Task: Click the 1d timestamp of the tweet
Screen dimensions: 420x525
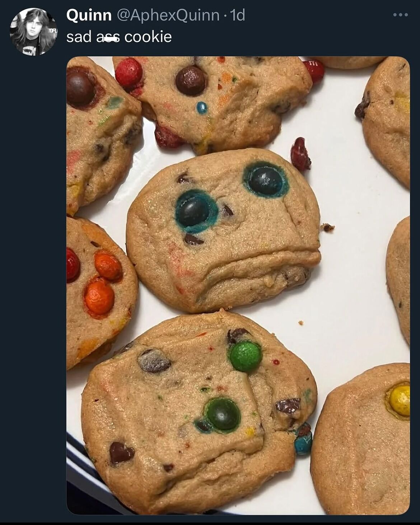Action: [237, 15]
